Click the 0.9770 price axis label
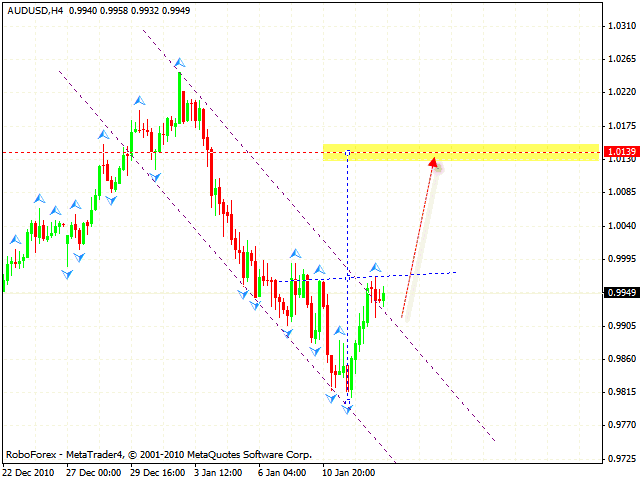Viewport: 640px width, 480px height. point(622,425)
